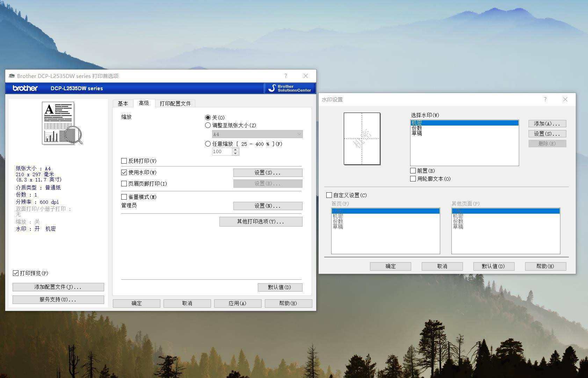Open Brother Solutions Center link
This screenshot has height=378, width=588.
click(x=290, y=88)
